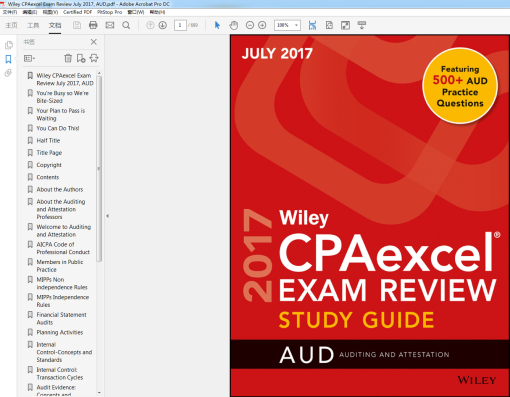Toggle the bookmarks panel icon
510x397 pixels.
point(8,59)
